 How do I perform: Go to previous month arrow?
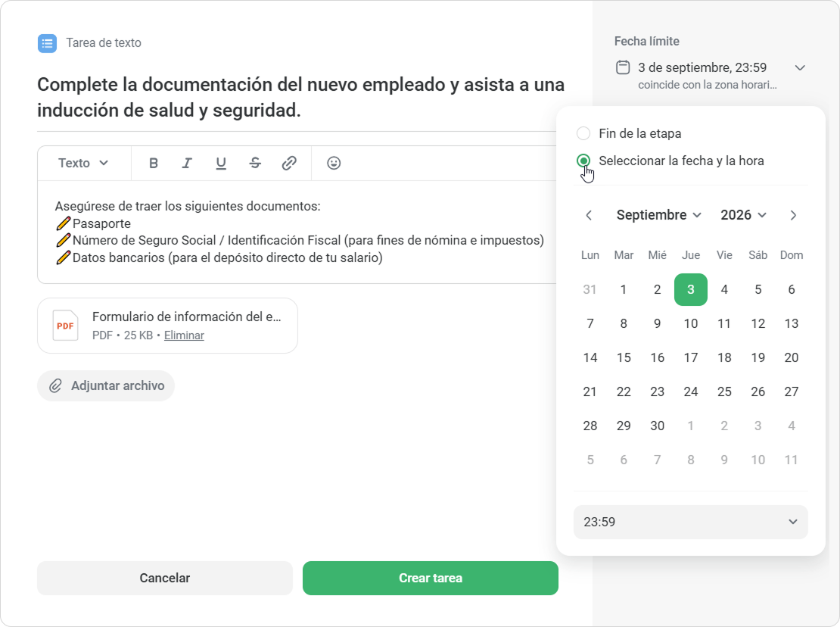coord(589,215)
